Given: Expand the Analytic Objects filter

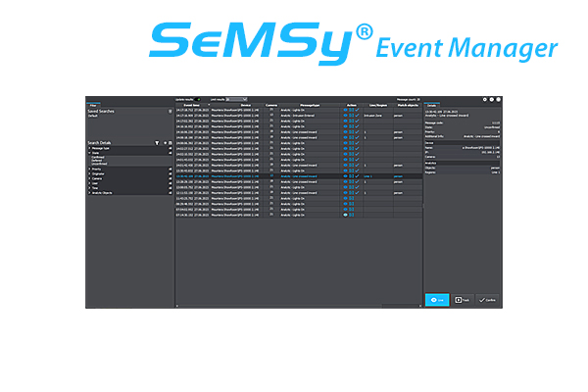Looking at the screenshot, I should click(89, 193).
